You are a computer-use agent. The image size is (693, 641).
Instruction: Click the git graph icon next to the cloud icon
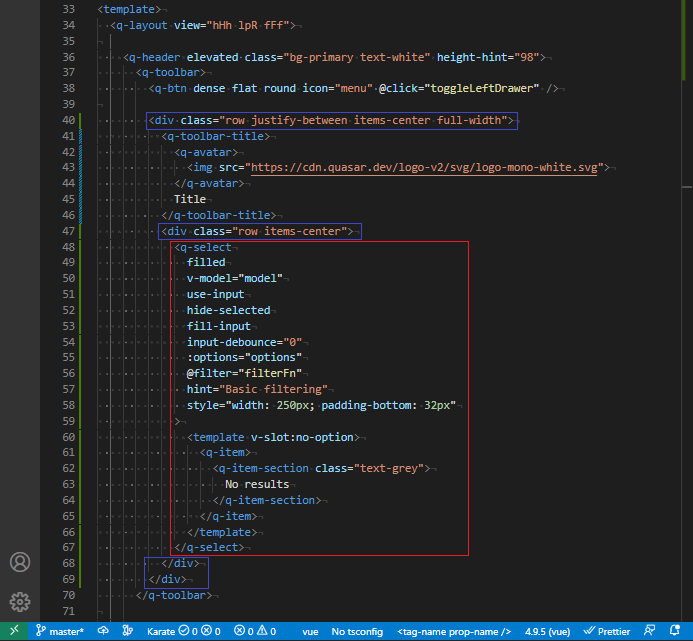[x=127, y=631]
